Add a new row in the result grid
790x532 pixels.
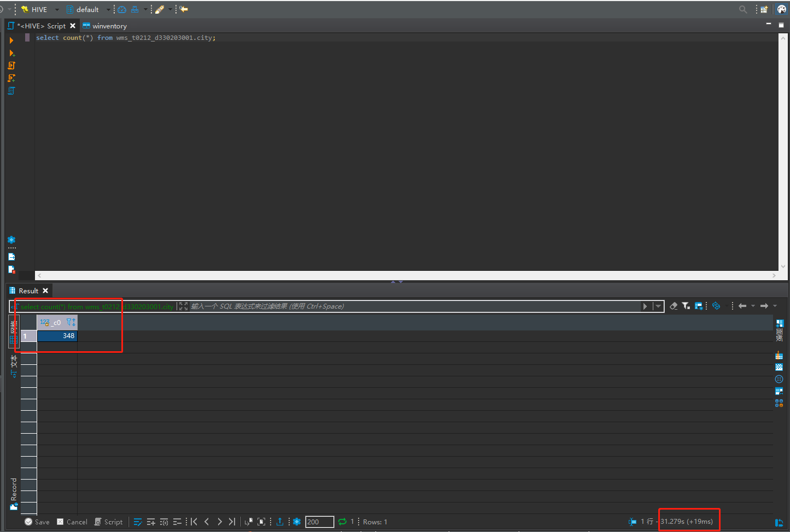pos(151,522)
